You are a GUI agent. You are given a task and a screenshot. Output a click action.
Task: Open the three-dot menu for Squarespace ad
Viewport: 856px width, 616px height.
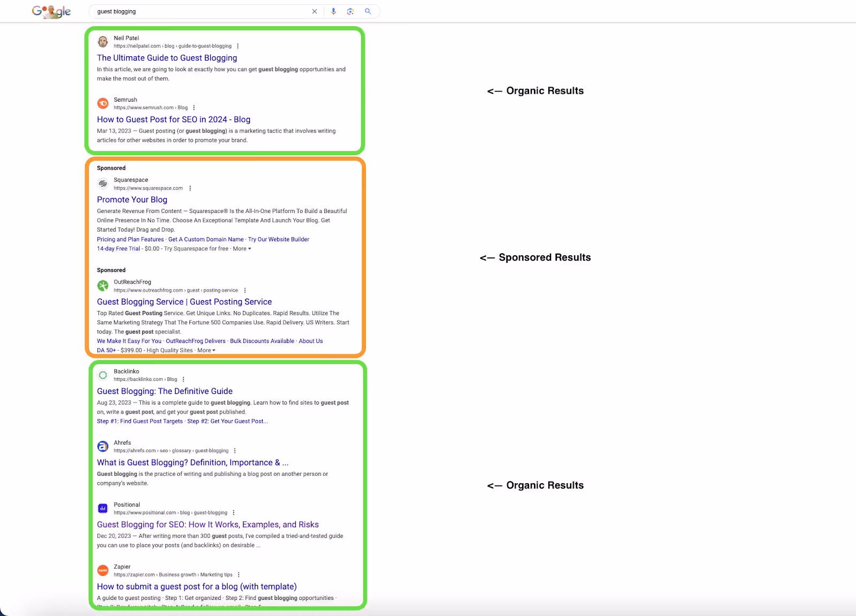tap(190, 188)
